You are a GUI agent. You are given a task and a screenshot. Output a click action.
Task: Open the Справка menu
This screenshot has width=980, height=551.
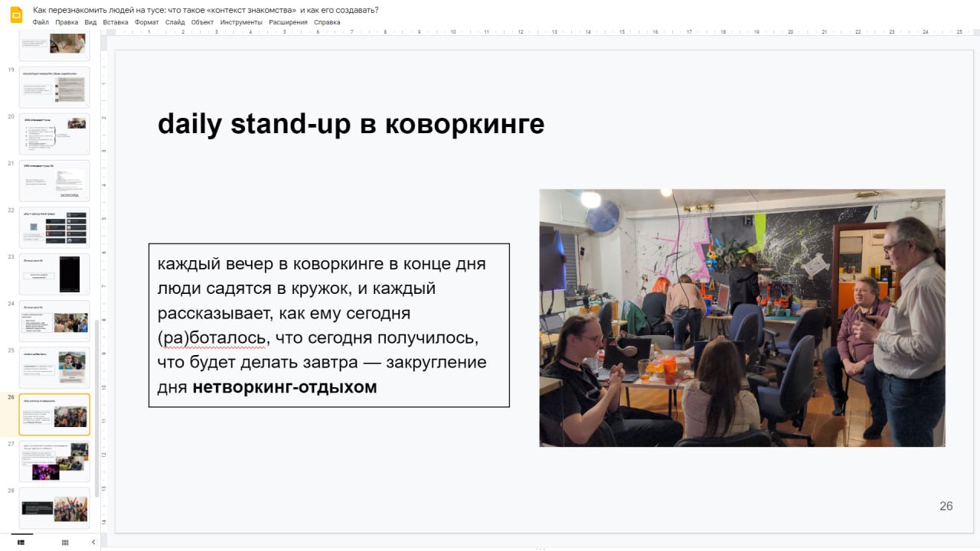(x=327, y=22)
